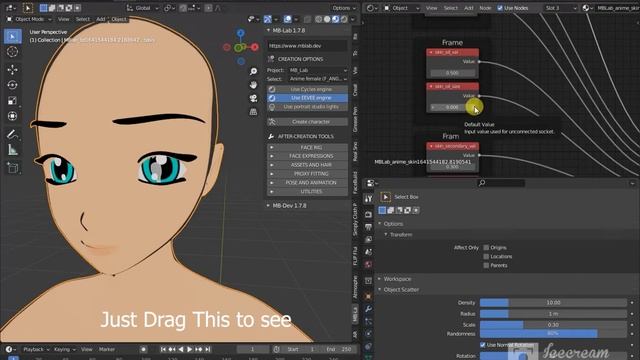Screen dimensions: 640x360
Task: Click Use EEVEE engine button
Action: 307,98
